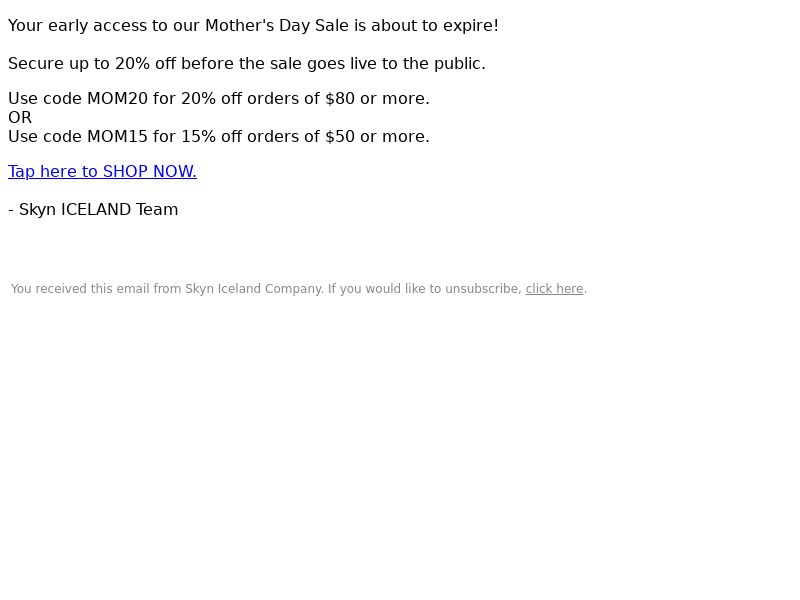Click the MOM15 promo code text
The height and width of the screenshot is (600, 800).
tap(117, 137)
